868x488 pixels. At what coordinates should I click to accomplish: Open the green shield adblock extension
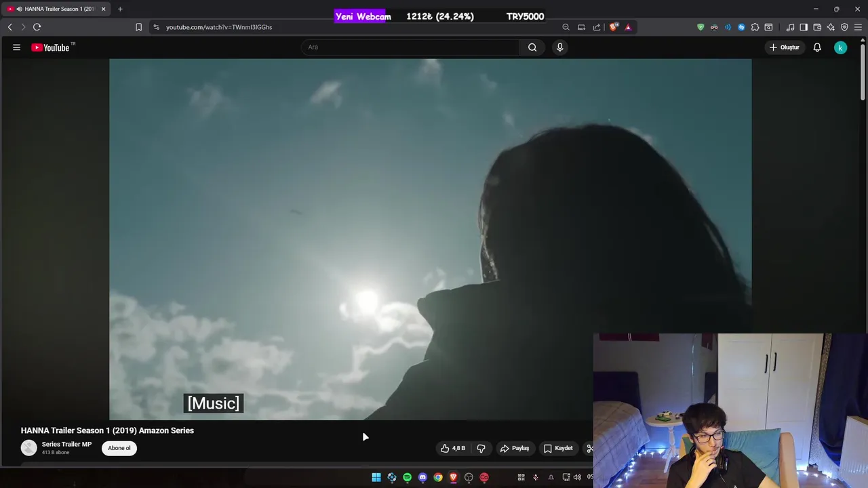(x=701, y=27)
